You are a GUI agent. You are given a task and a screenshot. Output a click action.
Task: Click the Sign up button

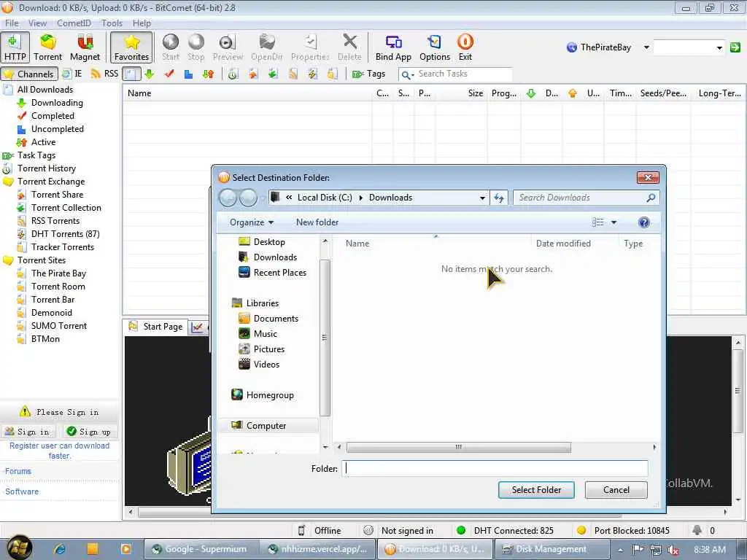tap(89, 432)
